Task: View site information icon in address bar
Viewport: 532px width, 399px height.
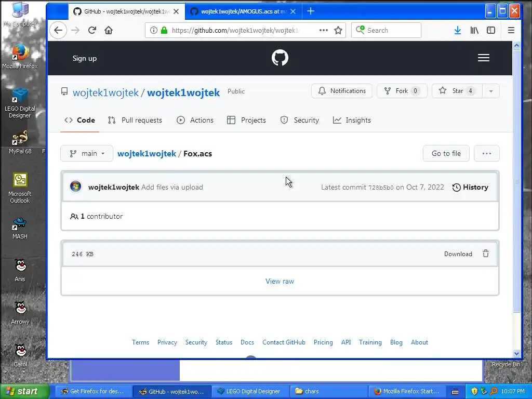Action: [153, 30]
